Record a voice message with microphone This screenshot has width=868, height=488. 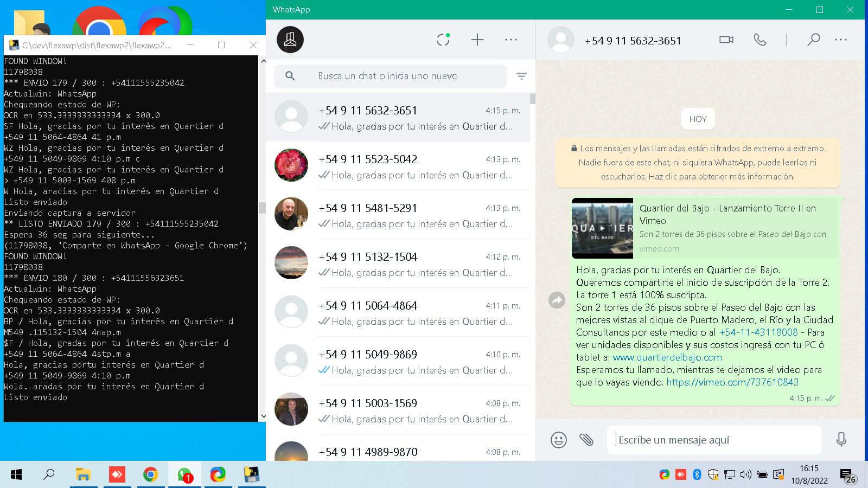pos(841,439)
